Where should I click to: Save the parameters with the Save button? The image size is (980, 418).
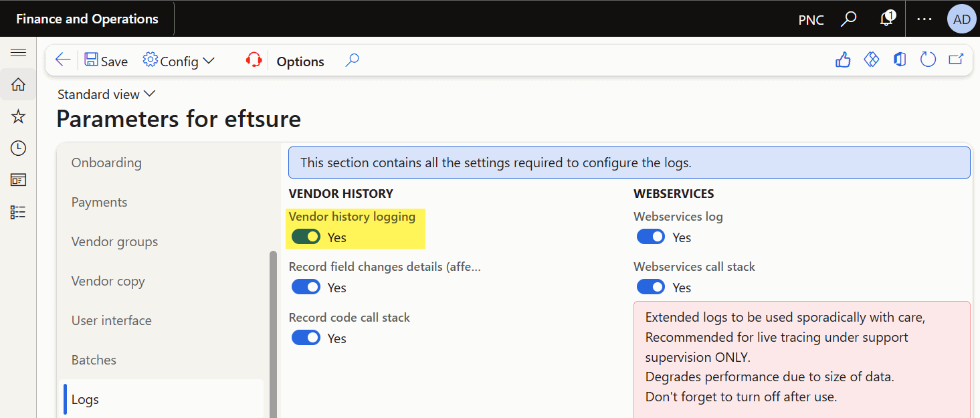106,61
